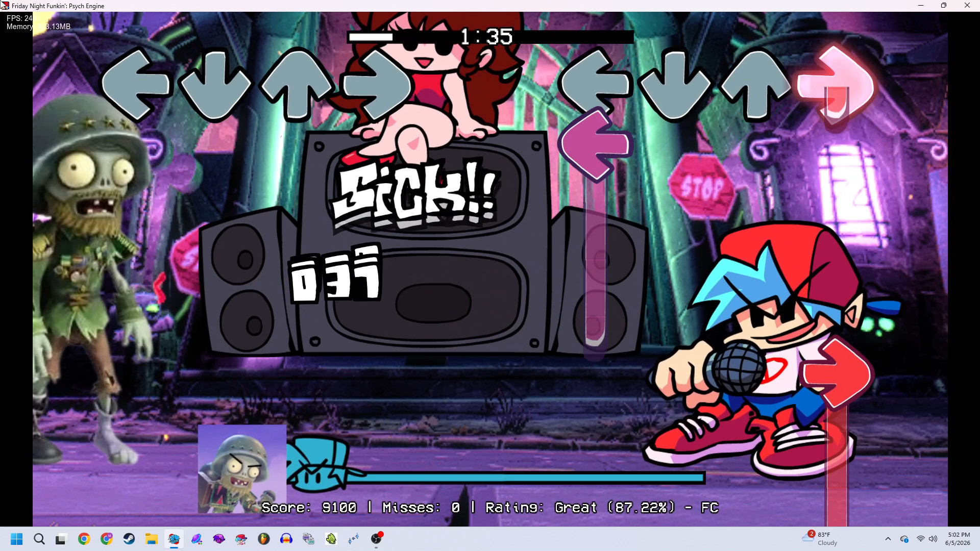Click the active Psych Engine taskbar icon
Image resolution: width=980 pixels, height=551 pixels.
[174, 539]
